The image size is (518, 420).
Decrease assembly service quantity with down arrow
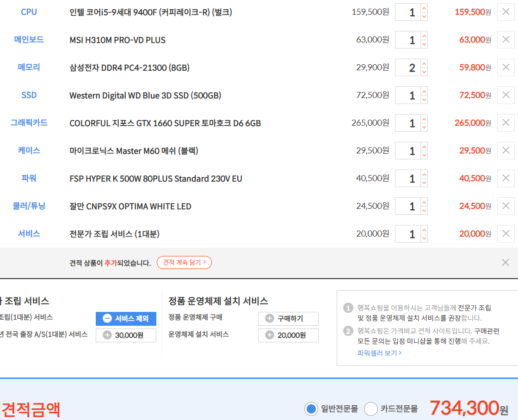(x=424, y=238)
